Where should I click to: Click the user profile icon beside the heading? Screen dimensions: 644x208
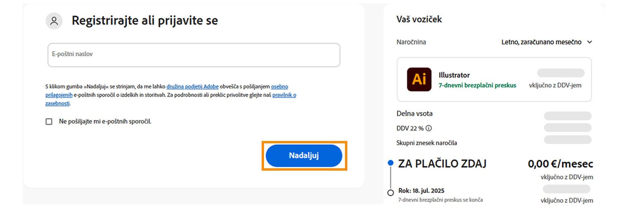(x=54, y=21)
